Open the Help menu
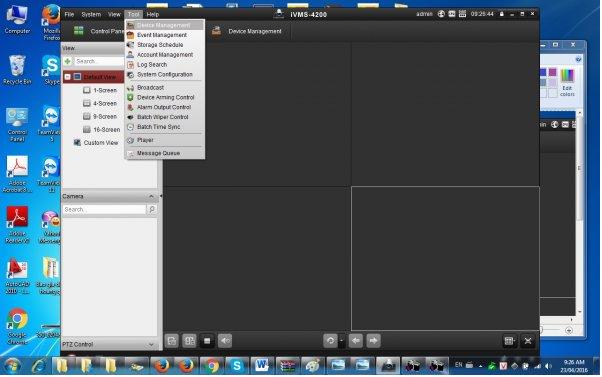The height and width of the screenshot is (377, 602). [152, 15]
